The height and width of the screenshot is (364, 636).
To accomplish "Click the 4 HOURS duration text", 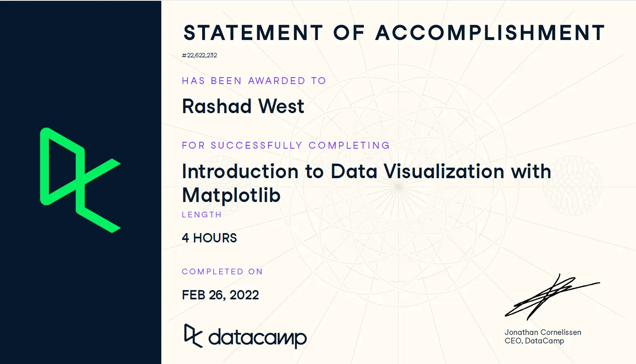I will [x=209, y=238].
